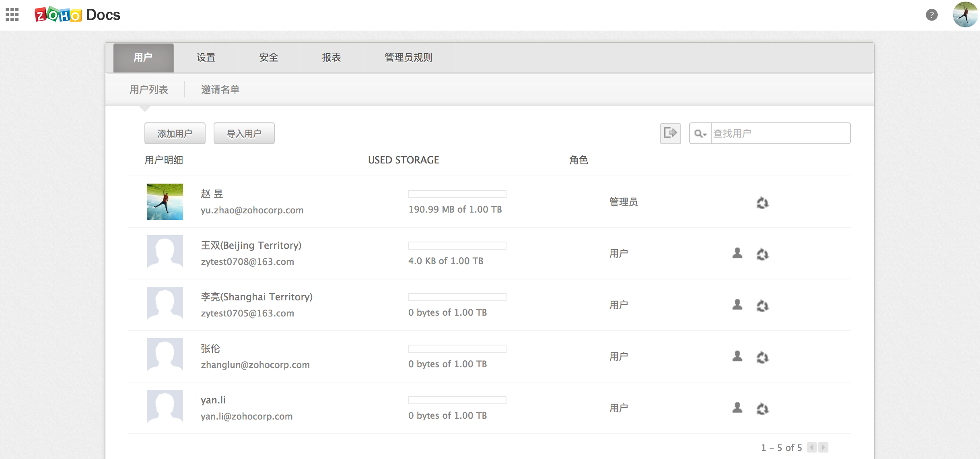Click recycle icon for yan.li row
This screenshot has width=980, height=459.
point(762,409)
